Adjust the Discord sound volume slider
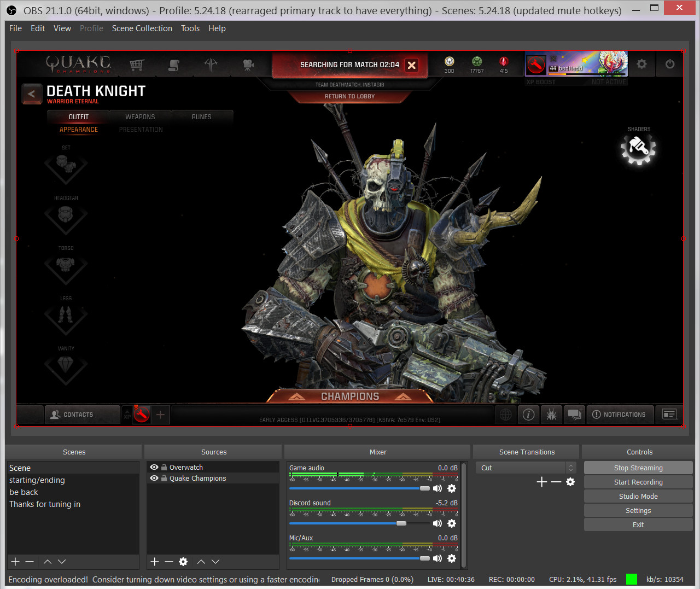700x589 pixels. [x=360, y=523]
